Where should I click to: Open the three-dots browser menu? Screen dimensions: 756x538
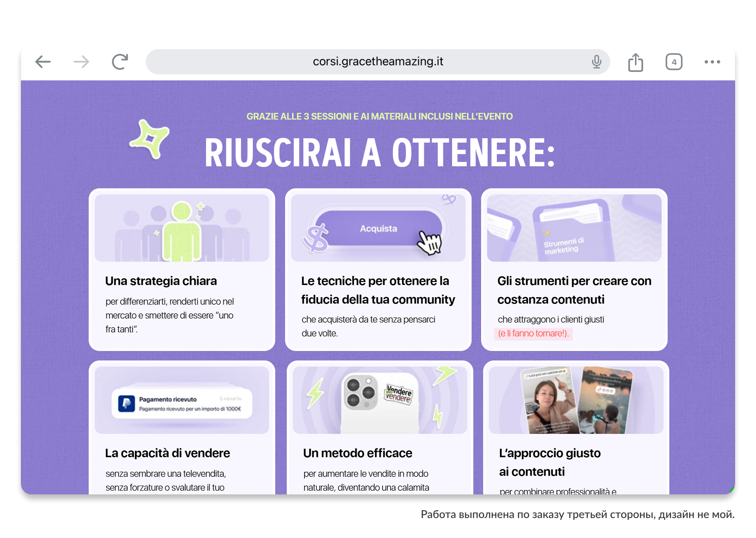tap(712, 62)
